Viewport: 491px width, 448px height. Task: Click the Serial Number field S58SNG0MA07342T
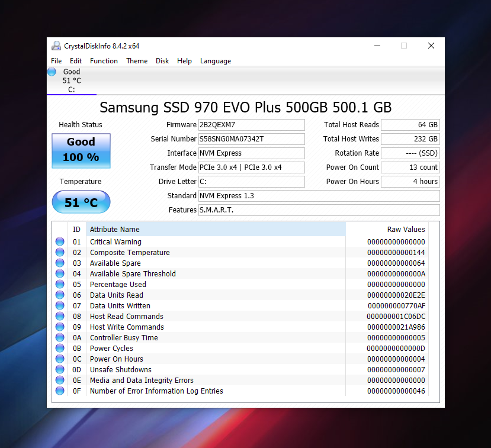point(252,139)
